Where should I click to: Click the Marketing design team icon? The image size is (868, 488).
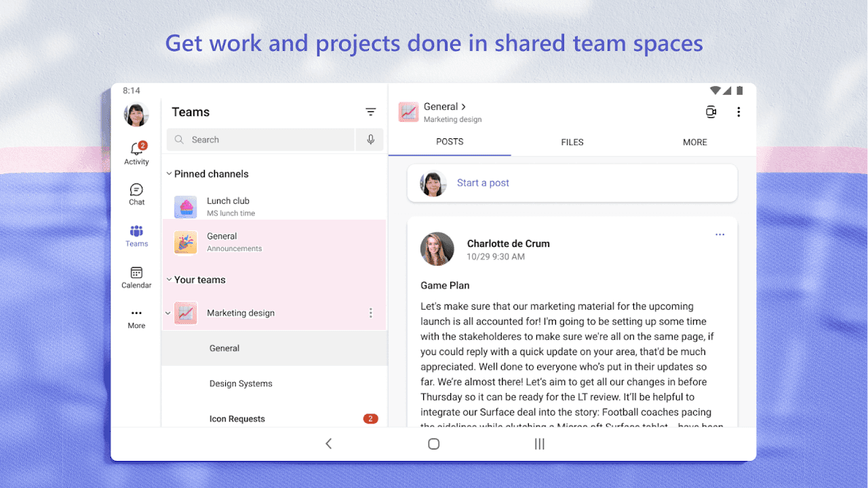click(x=185, y=313)
